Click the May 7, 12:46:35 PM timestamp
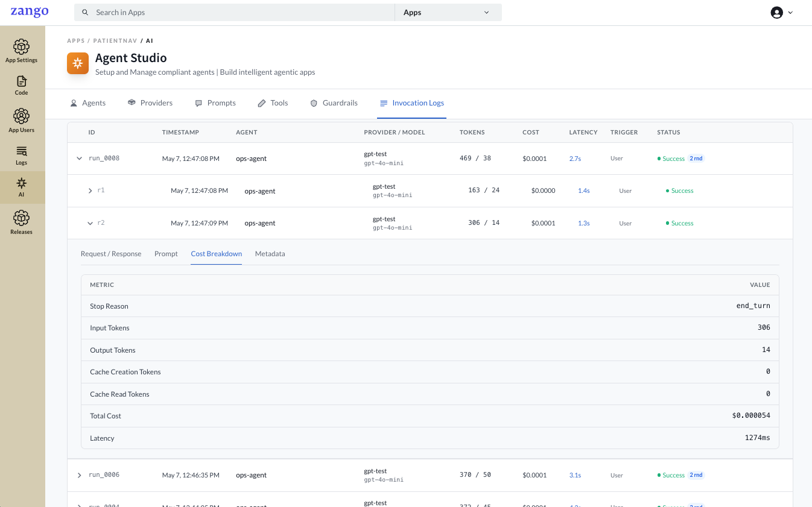The width and height of the screenshot is (812, 507). 191,475
